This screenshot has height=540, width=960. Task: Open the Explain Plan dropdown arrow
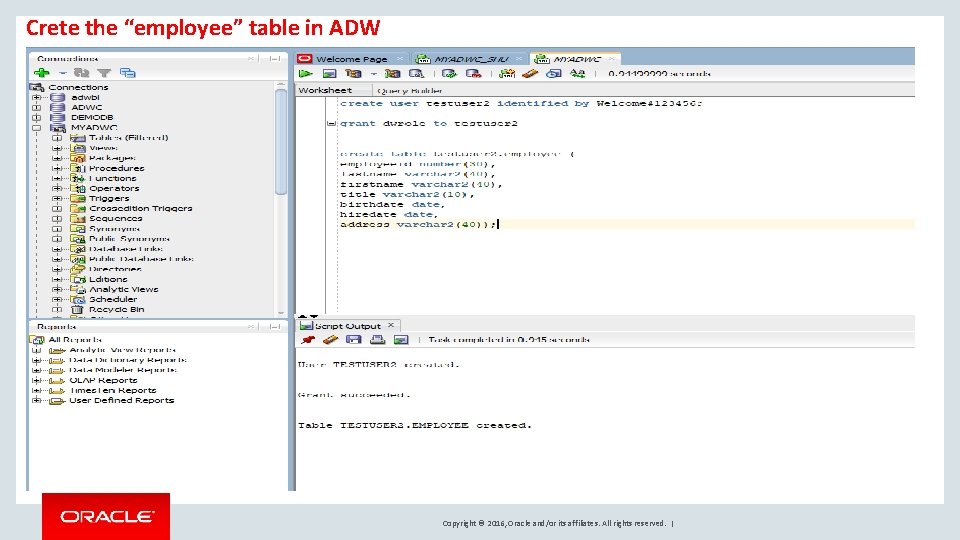pos(373,74)
